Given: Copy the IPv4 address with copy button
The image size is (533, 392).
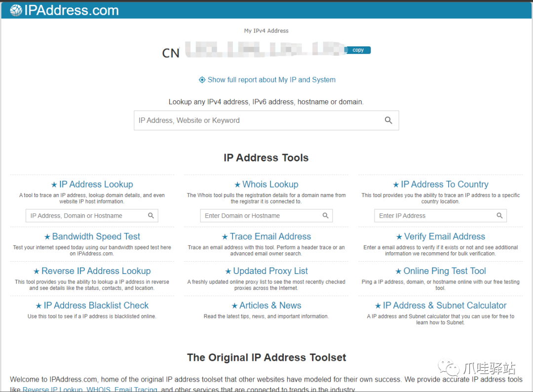Looking at the screenshot, I should coord(358,50).
